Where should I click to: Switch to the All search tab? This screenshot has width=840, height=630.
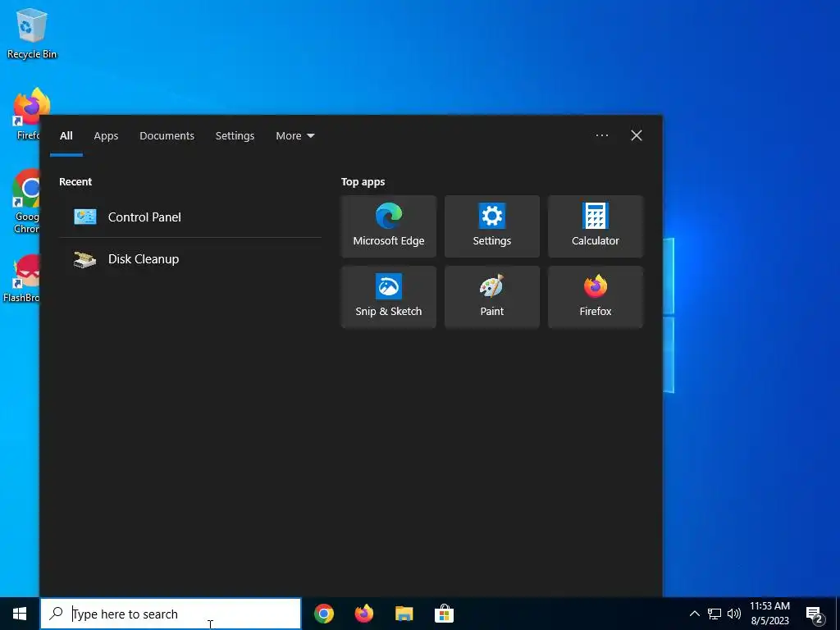(66, 136)
